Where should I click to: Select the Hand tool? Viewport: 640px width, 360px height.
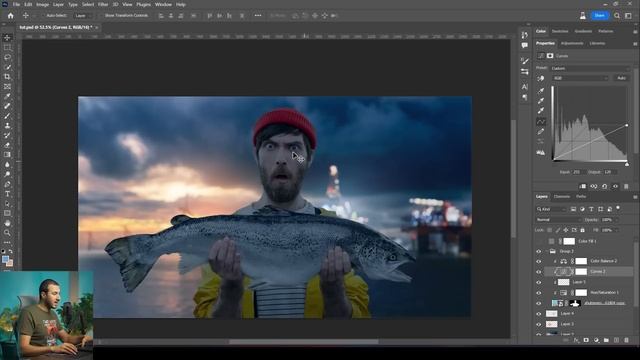pyautogui.click(x=7, y=223)
